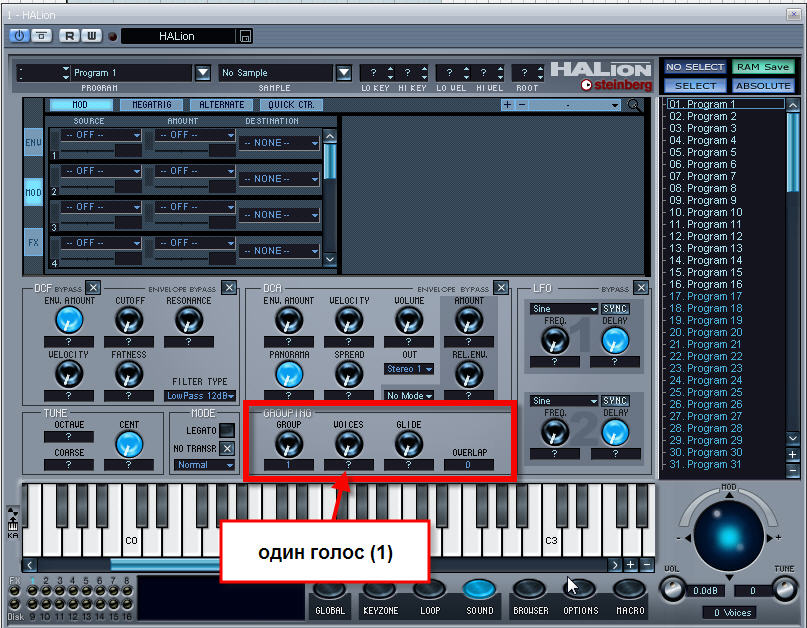Click the plus button in modulation bar
This screenshot has height=628, width=807.
coord(507,105)
